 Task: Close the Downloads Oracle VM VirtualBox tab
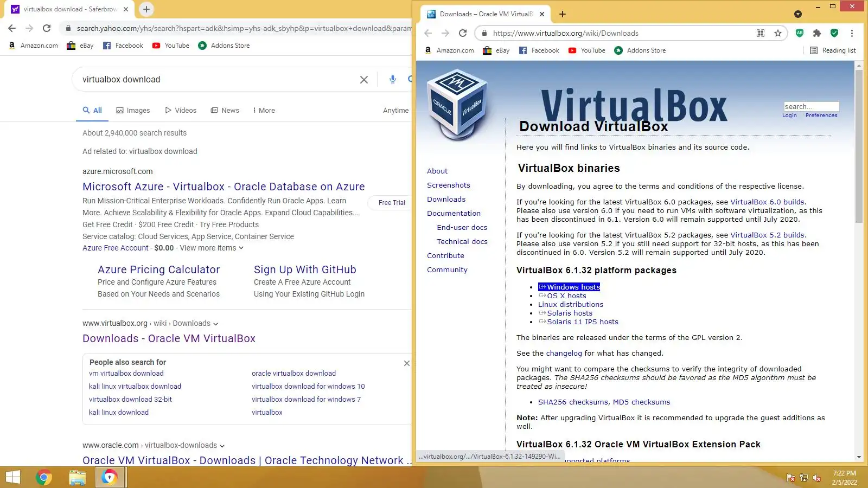click(x=541, y=14)
